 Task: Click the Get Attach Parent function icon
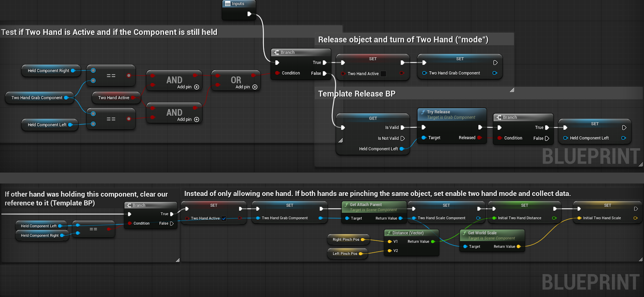pyautogui.click(x=346, y=205)
